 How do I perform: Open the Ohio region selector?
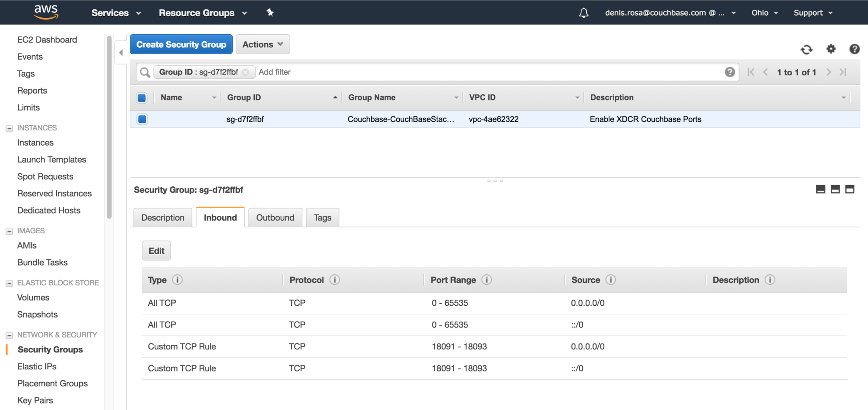tap(764, 12)
